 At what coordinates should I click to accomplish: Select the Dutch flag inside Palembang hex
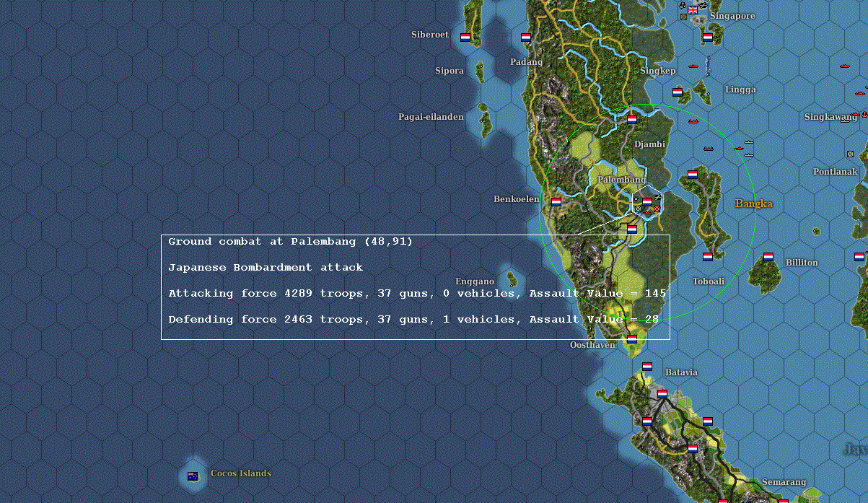point(647,201)
